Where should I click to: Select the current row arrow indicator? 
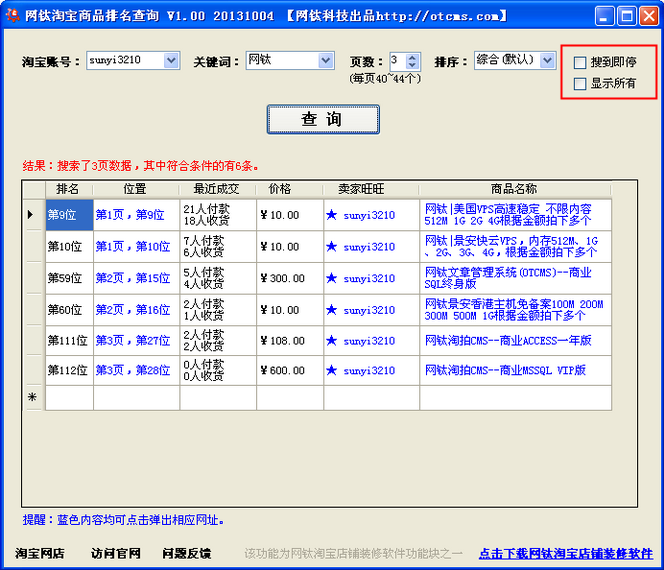click(30, 214)
